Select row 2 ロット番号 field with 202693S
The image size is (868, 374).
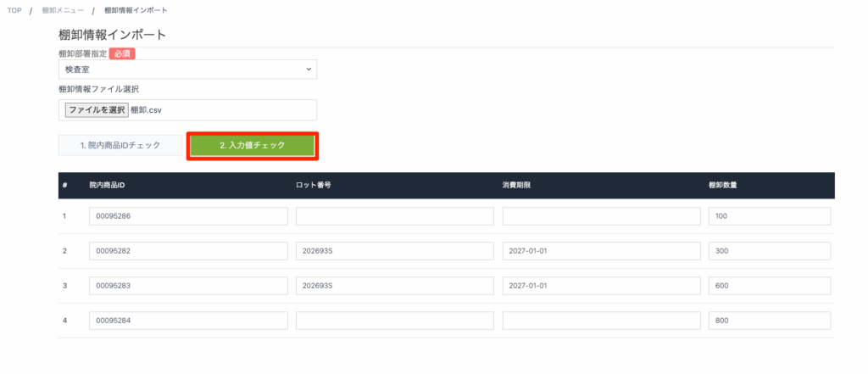click(x=394, y=251)
